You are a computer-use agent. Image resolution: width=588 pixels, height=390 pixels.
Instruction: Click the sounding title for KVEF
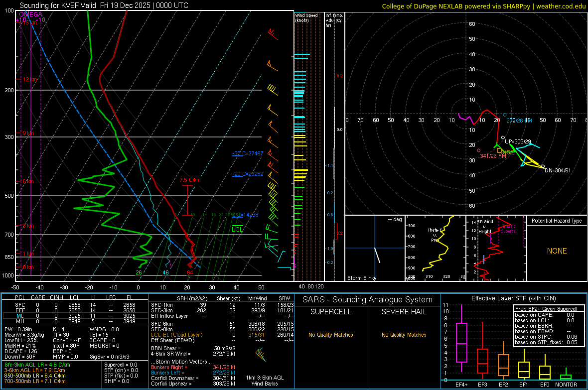coord(104,5)
